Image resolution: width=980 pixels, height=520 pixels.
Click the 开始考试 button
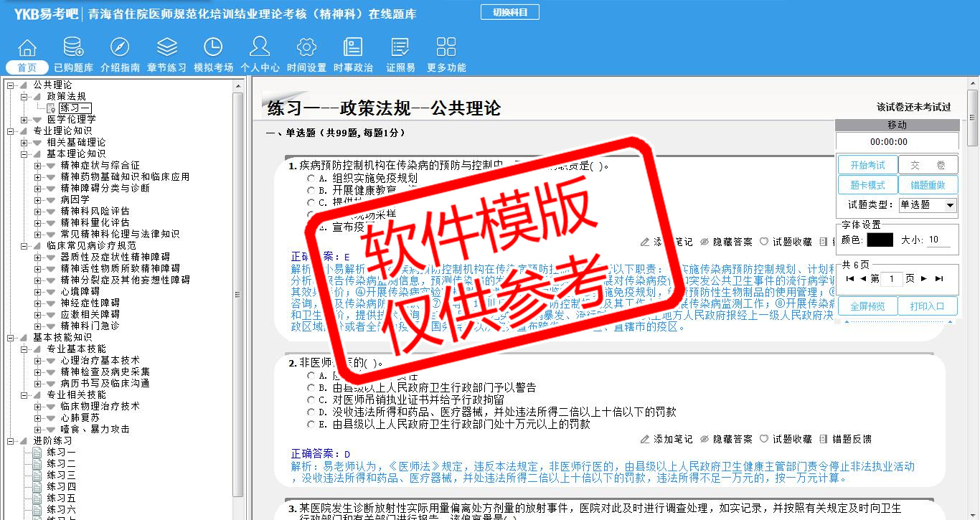(867, 165)
